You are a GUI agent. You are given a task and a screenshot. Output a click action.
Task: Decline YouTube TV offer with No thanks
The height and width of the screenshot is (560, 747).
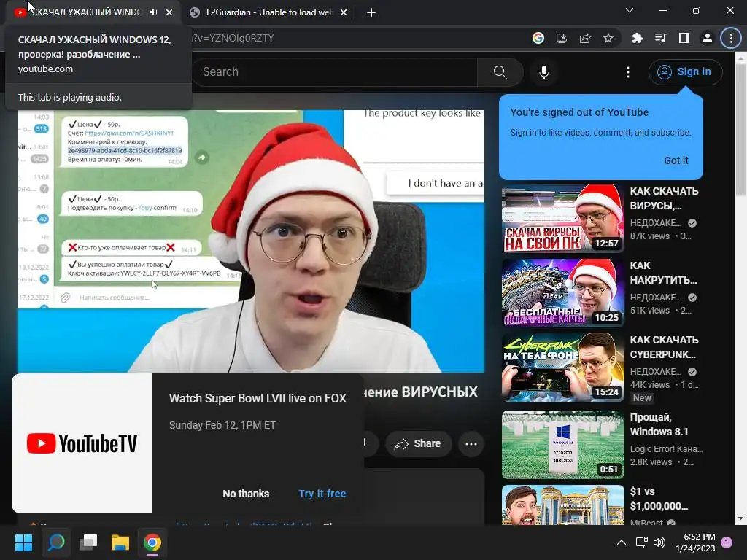246,494
